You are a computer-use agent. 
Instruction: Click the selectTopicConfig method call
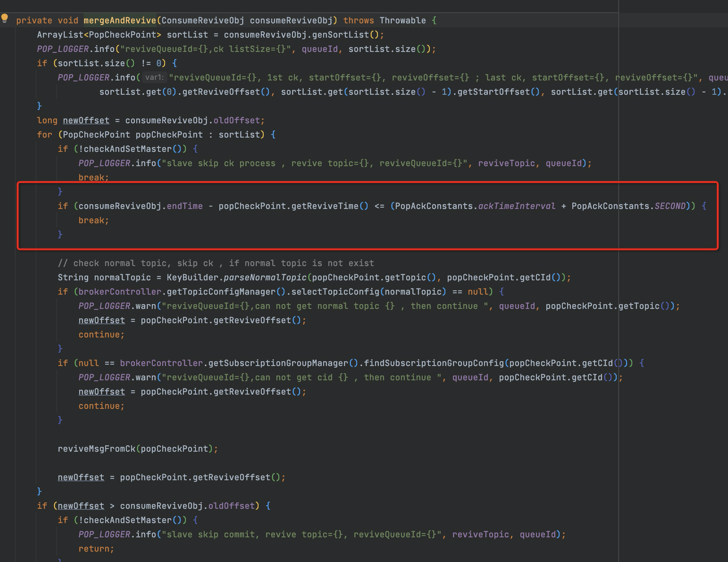click(x=335, y=292)
